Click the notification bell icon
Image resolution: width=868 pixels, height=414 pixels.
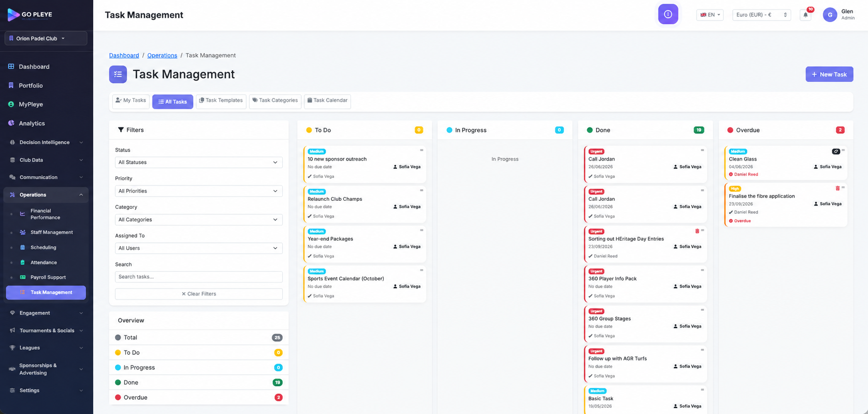point(806,15)
